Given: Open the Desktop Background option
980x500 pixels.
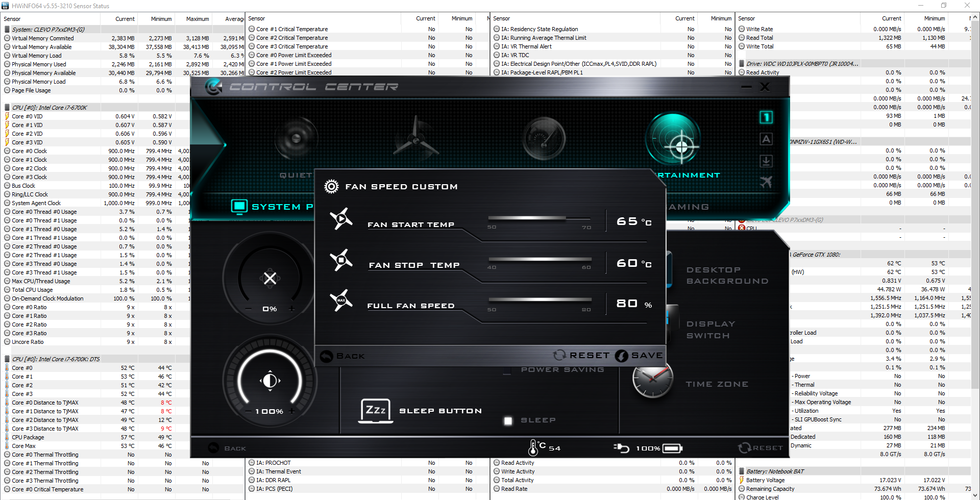Looking at the screenshot, I should [727, 276].
